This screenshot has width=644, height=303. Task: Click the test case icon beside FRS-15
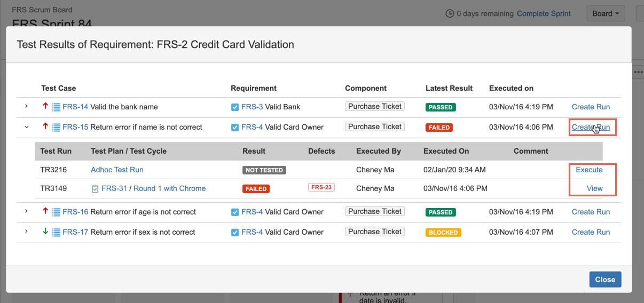coord(56,127)
